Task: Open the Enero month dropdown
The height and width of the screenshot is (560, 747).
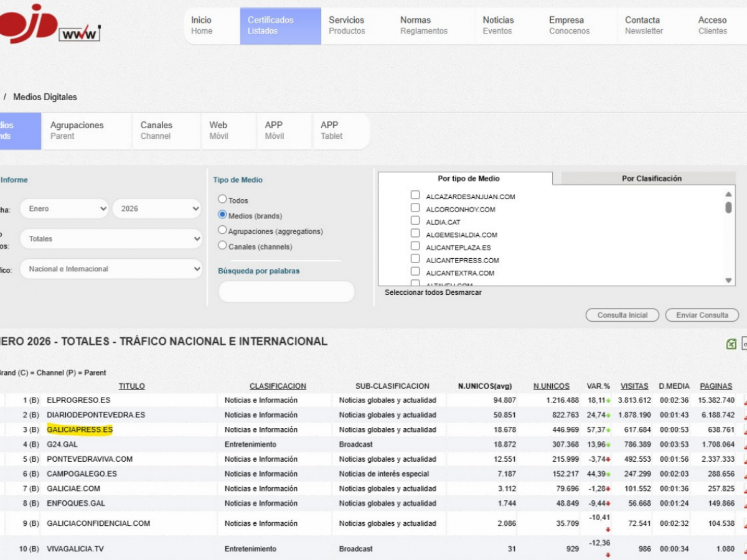Action: pos(63,209)
